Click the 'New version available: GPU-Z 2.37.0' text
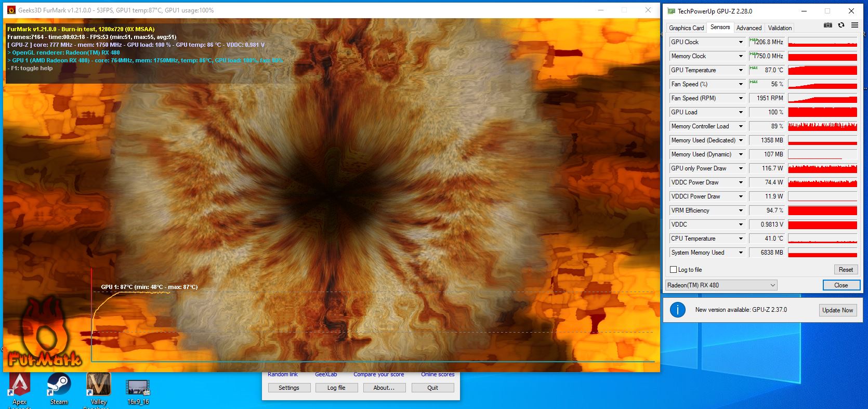Screen dimensions: 868x409 coord(741,310)
